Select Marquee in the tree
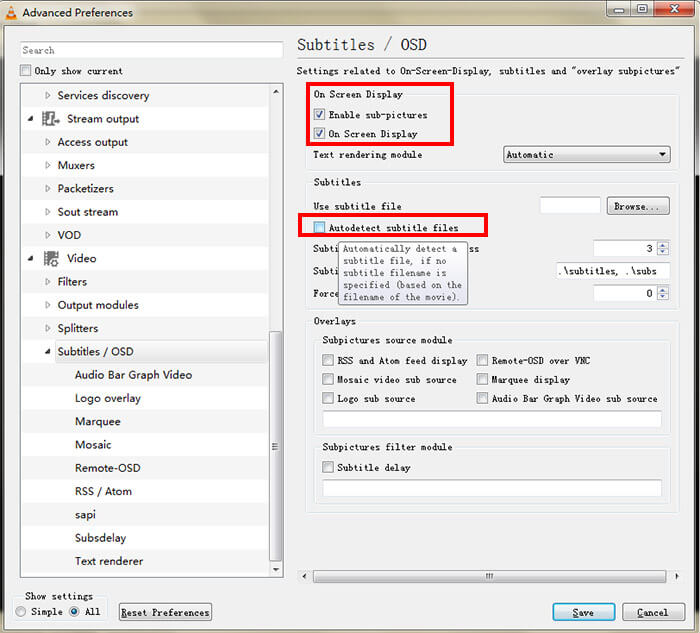 pyautogui.click(x=98, y=421)
